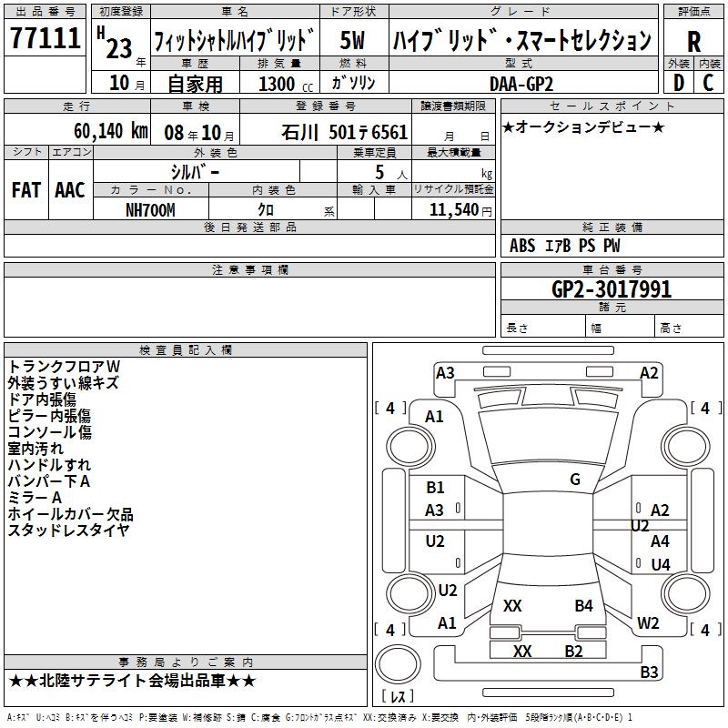Click the color code NH700M
728x728 pixels.
coord(150,210)
